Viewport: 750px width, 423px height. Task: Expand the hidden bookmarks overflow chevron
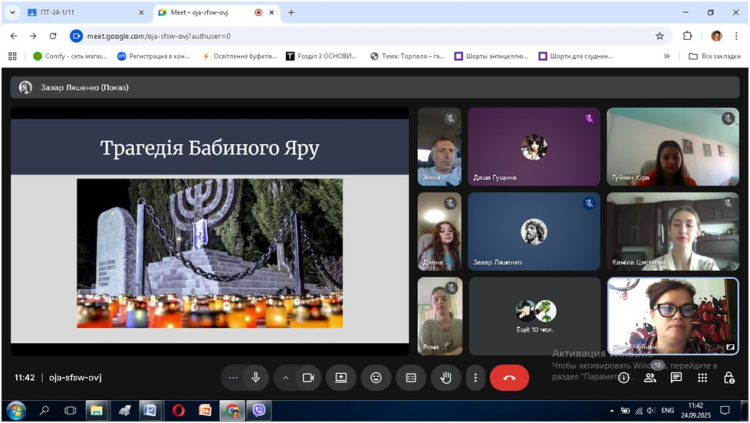tap(667, 56)
